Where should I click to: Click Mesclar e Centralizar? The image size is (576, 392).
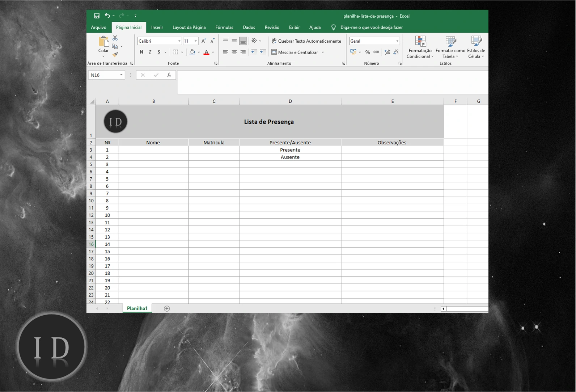click(x=295, y=52)
